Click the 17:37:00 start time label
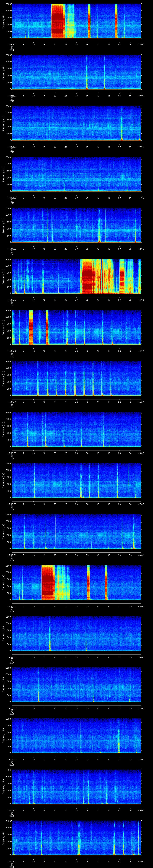 click(x=12, y=44)
